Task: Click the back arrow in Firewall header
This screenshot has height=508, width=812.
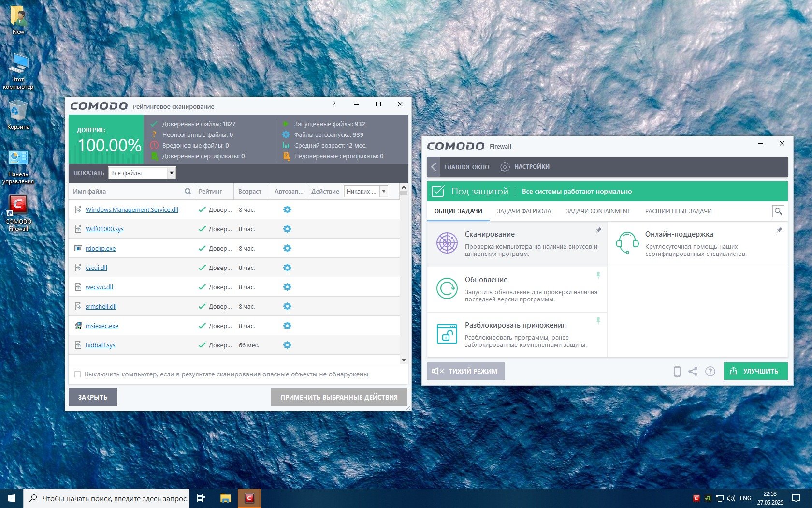Action: point(434,167)
